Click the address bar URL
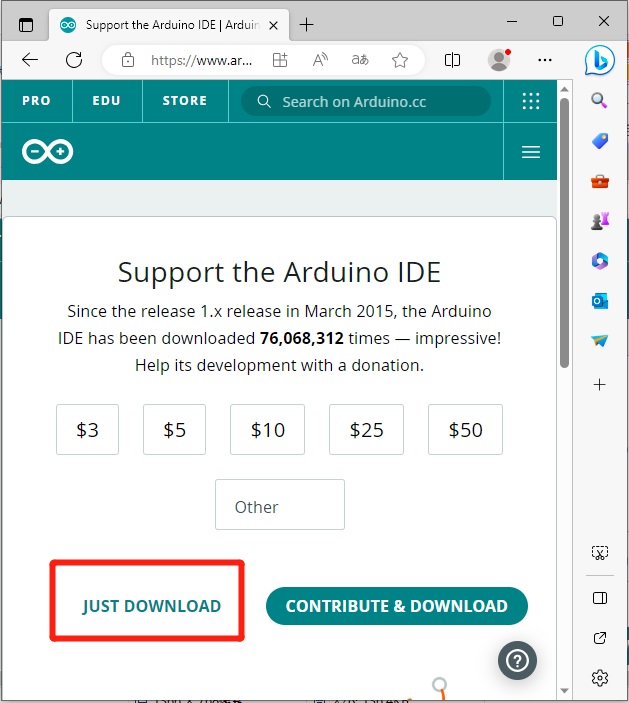 tap(201, 60)
